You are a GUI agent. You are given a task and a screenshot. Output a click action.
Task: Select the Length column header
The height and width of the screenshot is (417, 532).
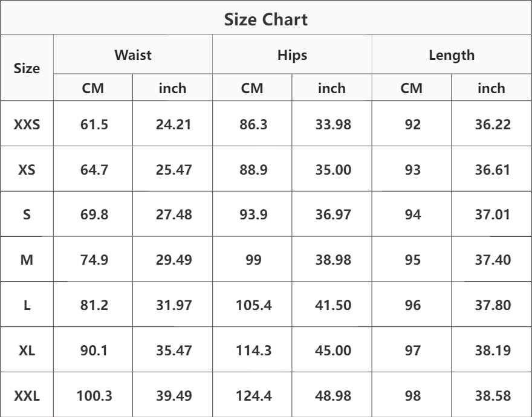[452, 56]
